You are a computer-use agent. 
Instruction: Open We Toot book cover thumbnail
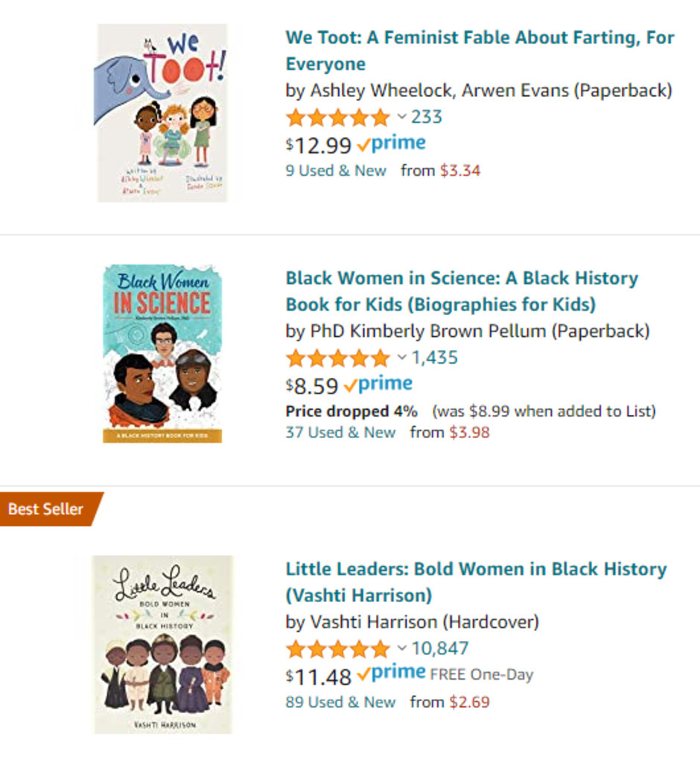pyautogui.click(x=162, y=113)
